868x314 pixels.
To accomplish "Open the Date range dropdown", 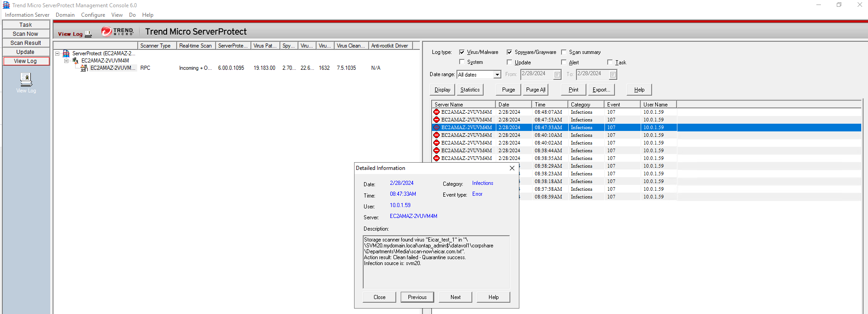I will (497, 75).
